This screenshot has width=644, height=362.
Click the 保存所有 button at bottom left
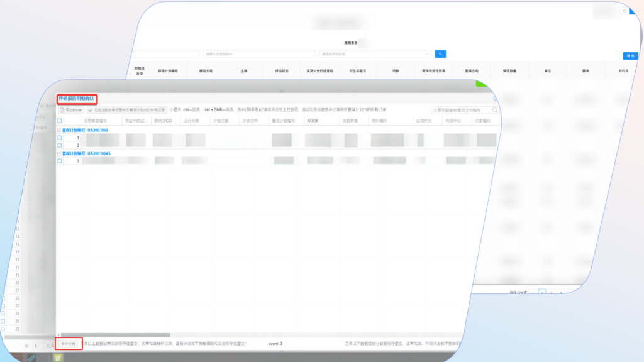(x=69, y=344)
